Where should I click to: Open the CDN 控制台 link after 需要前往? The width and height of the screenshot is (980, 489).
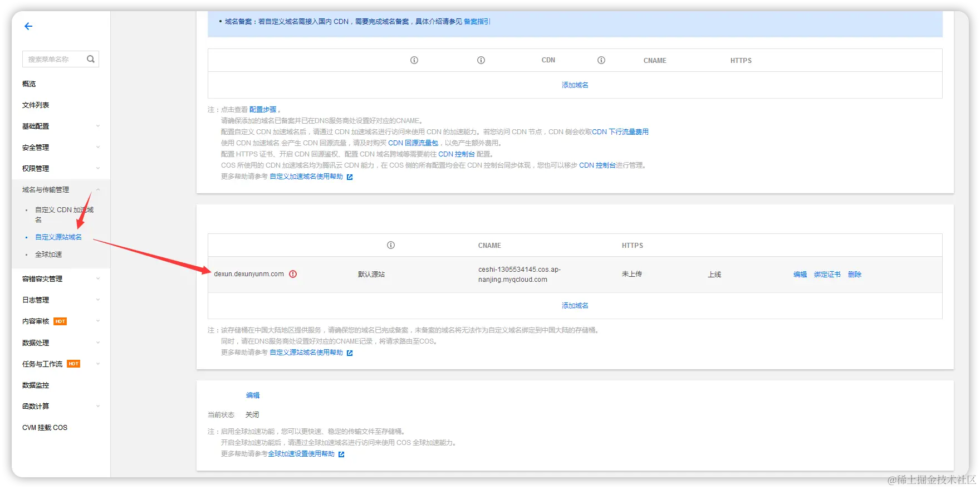457,154
